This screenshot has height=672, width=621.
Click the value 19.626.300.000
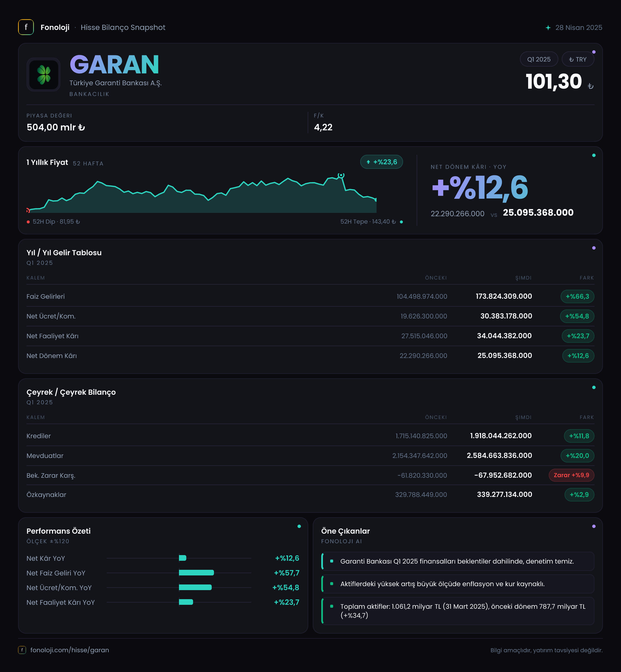coord(424,316)
